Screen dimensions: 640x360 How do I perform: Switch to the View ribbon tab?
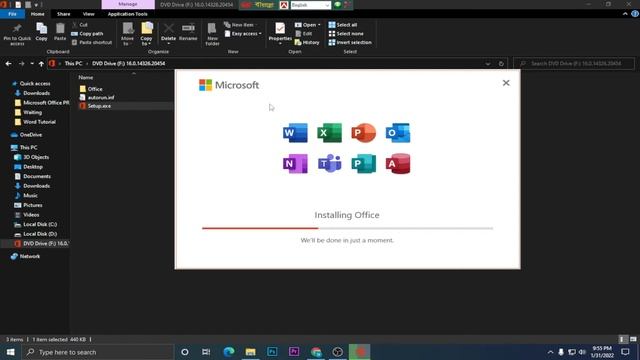pyautogui.click(x=89, y=14)
